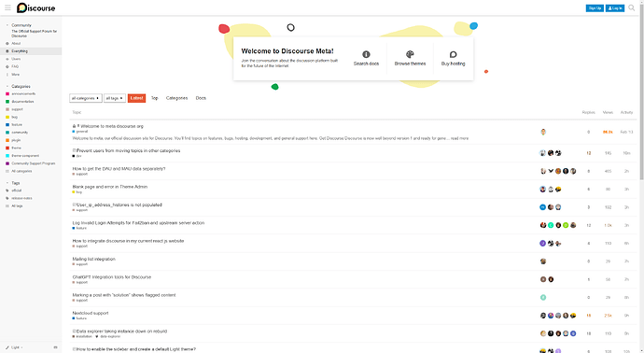Click first avatar on Nextcloud support row

click(x=543, y=316)
